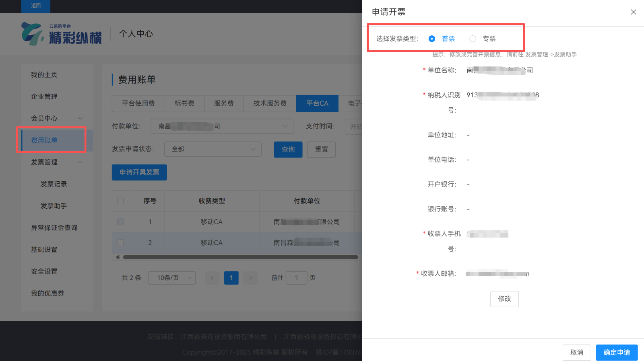Tick the checkbox for row 2 移动CA
The width and height of the screenshot is (644, 361).
pyautogui.click(x=120, y=243)
